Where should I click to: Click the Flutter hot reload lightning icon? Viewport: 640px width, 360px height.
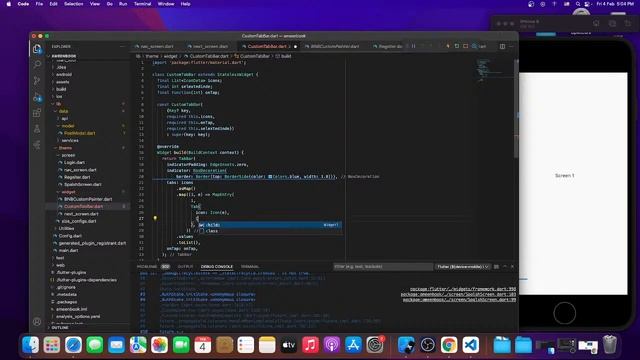[x=448, y=46]
